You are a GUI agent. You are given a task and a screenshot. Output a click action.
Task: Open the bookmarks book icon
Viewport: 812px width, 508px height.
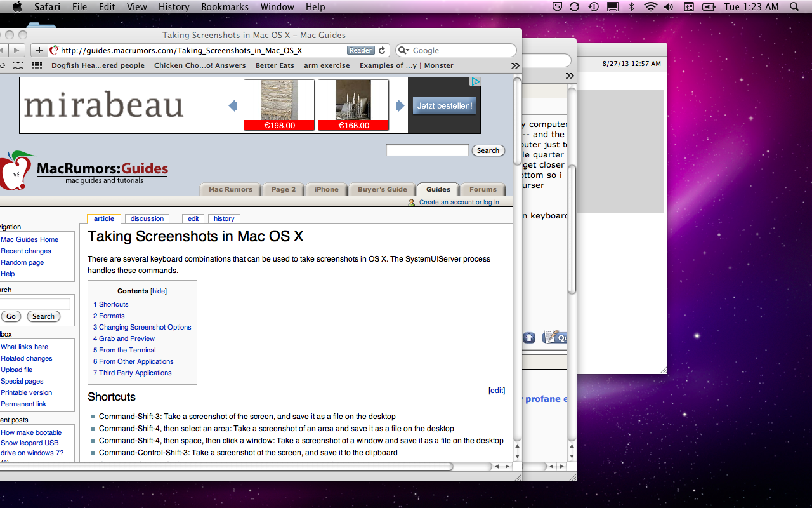coord(18,65)
